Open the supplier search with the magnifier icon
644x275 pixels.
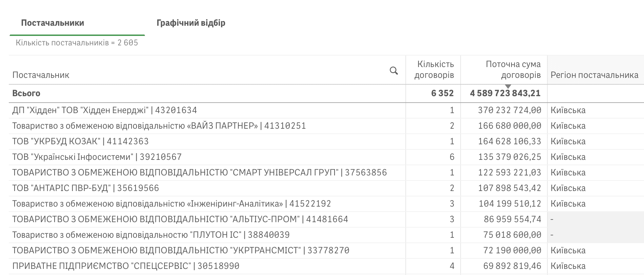pos(394,71)
